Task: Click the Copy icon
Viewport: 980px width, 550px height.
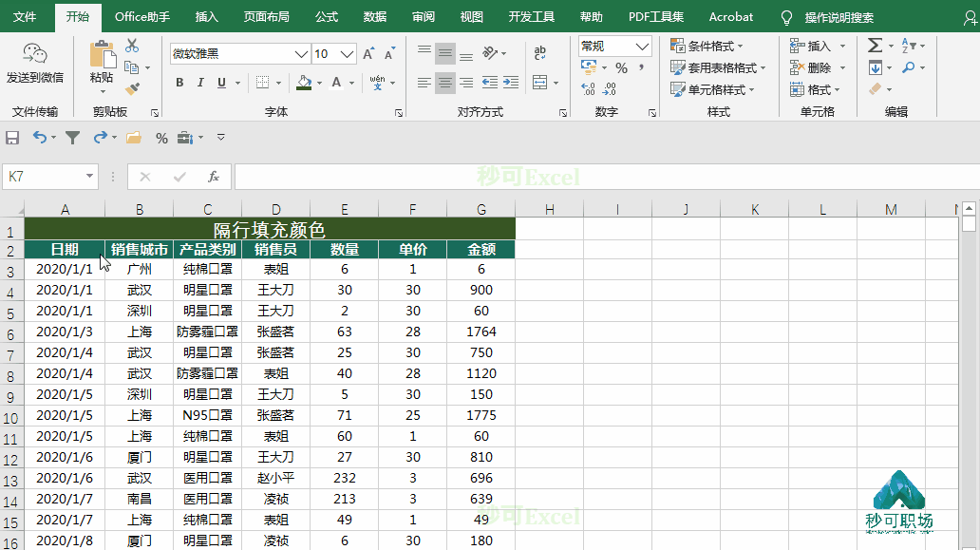Action: (131, 66)
